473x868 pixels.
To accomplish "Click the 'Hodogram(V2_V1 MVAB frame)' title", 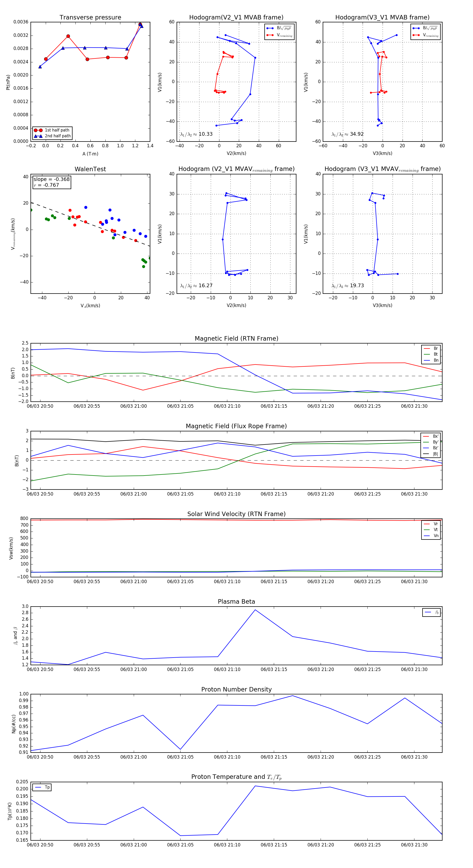I will tap(236, 17).
